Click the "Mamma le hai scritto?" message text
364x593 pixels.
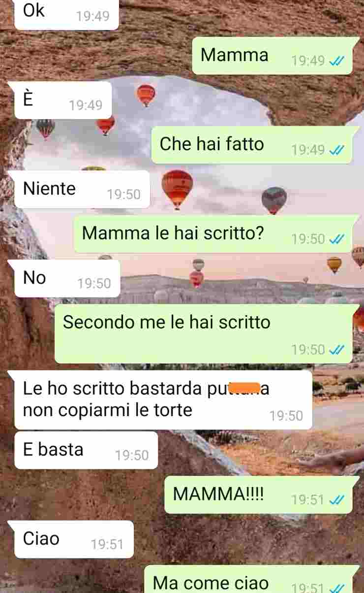pyautogui.click(x=173, y=233)
